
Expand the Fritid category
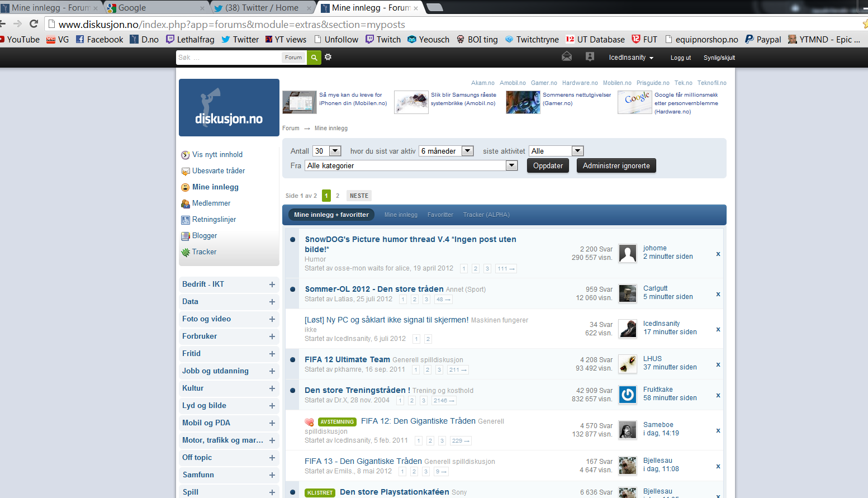(x=272, y=354)
